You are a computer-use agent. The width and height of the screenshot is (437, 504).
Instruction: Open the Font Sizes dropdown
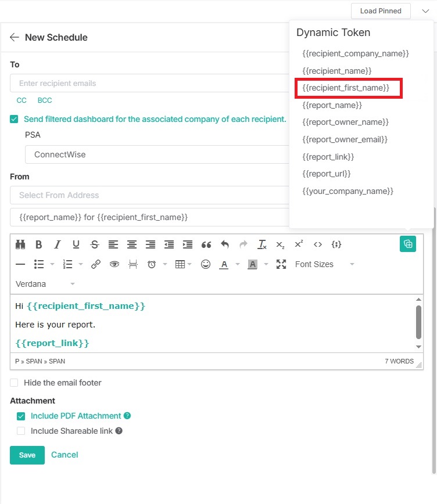324,264
